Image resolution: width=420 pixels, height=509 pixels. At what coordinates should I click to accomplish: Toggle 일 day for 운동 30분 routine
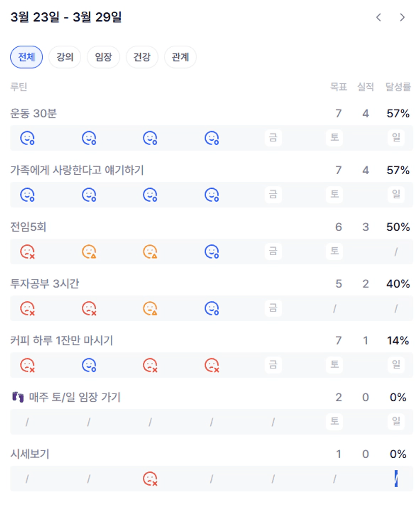(396, 138)
